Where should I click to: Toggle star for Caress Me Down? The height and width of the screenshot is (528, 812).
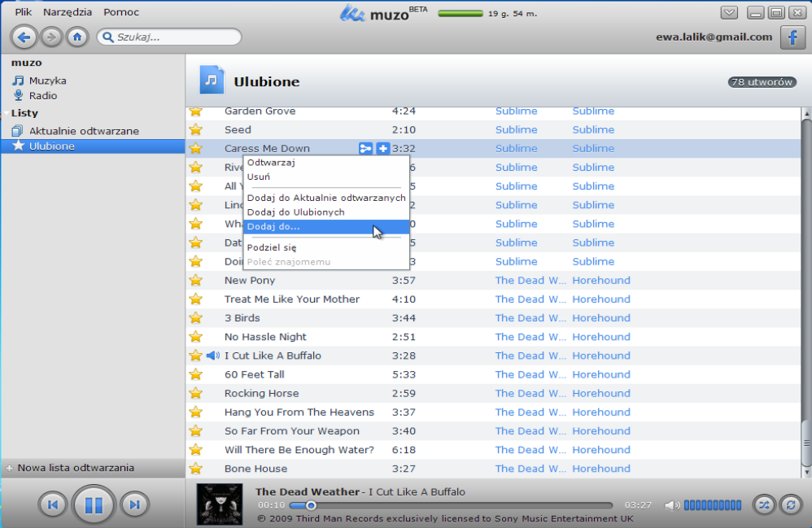[x=196, y=149]
